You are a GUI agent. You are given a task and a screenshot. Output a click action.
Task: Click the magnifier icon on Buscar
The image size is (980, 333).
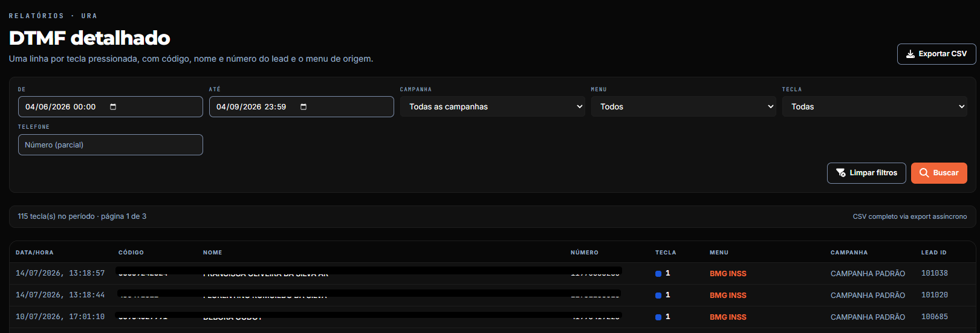pyautogui.click(x=924, y=173)
